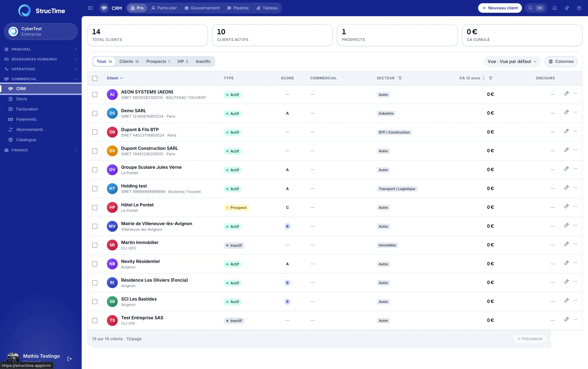The width and height of the screenshot is (588, 369).
Task: Tick the Test Entreprise SAS checkbox
Action: pos(95,320)
